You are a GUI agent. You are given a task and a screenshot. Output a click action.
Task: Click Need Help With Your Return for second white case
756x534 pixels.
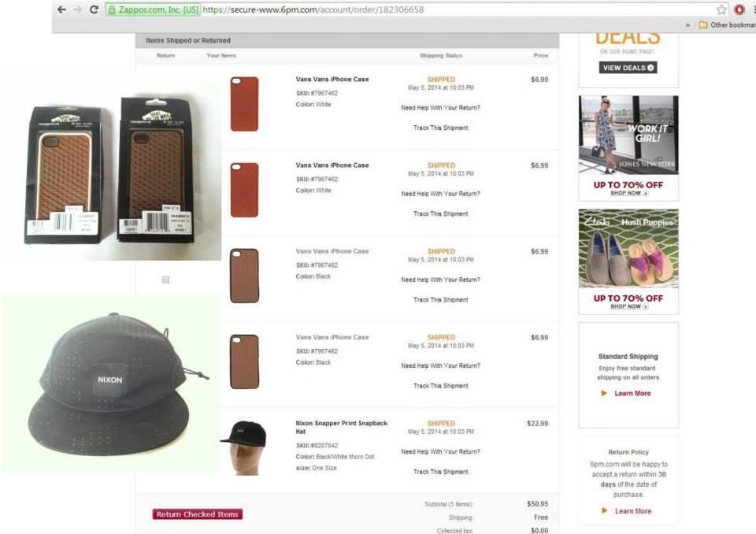(x=441, y=194)
